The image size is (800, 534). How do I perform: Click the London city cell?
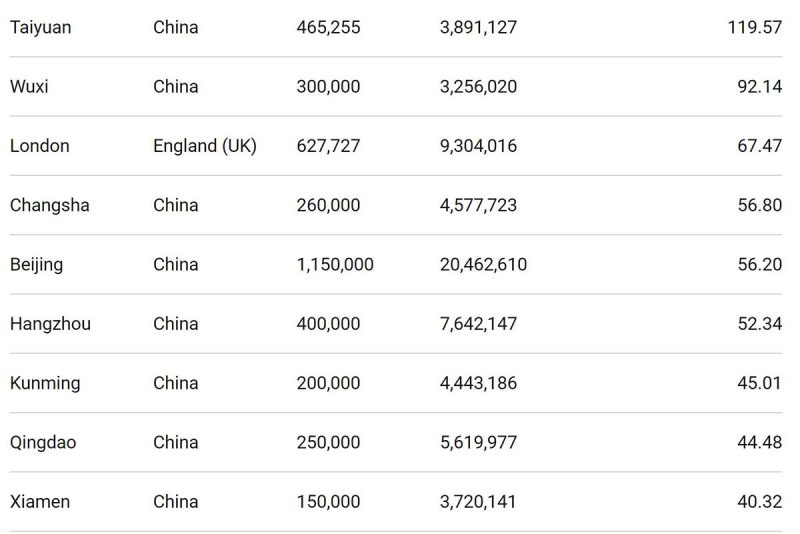(x=40, y=146)
